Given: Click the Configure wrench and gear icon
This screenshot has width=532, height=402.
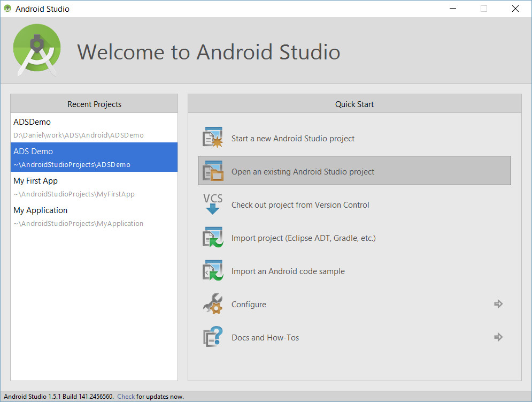Looking at the screenshot, I should tap(213, 304).
